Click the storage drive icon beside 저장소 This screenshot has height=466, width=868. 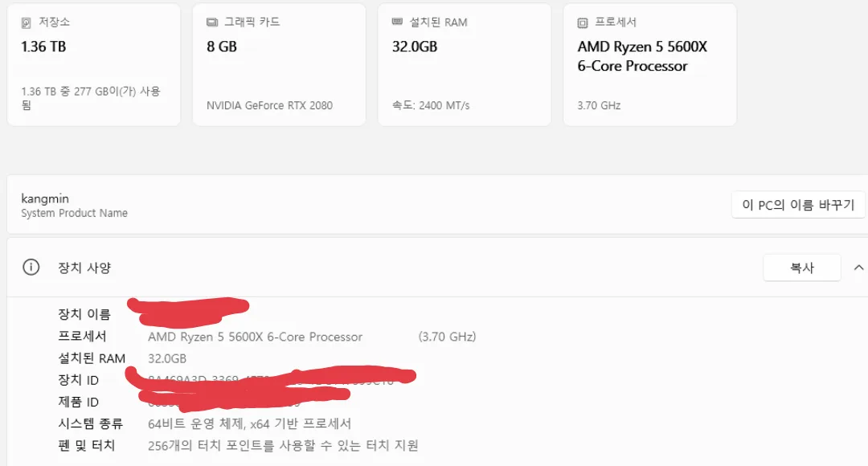(x=27, y=22)
